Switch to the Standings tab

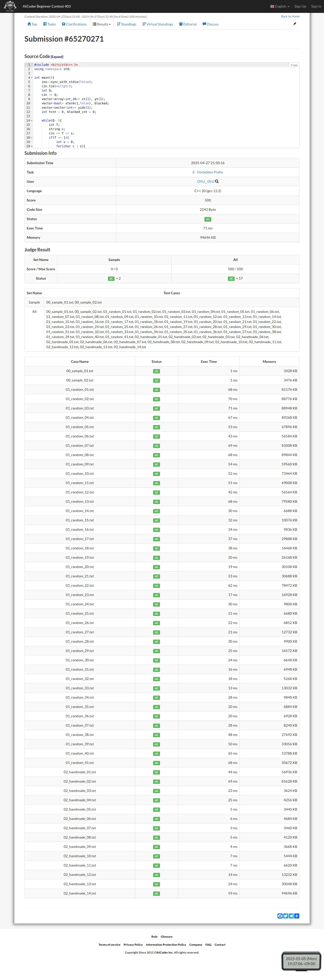click(126, 24)
